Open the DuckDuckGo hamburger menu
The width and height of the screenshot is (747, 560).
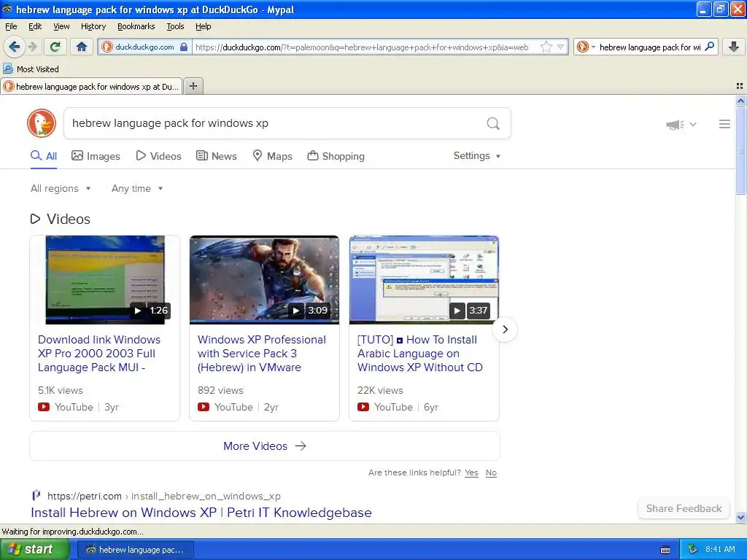tap(724, 124)
